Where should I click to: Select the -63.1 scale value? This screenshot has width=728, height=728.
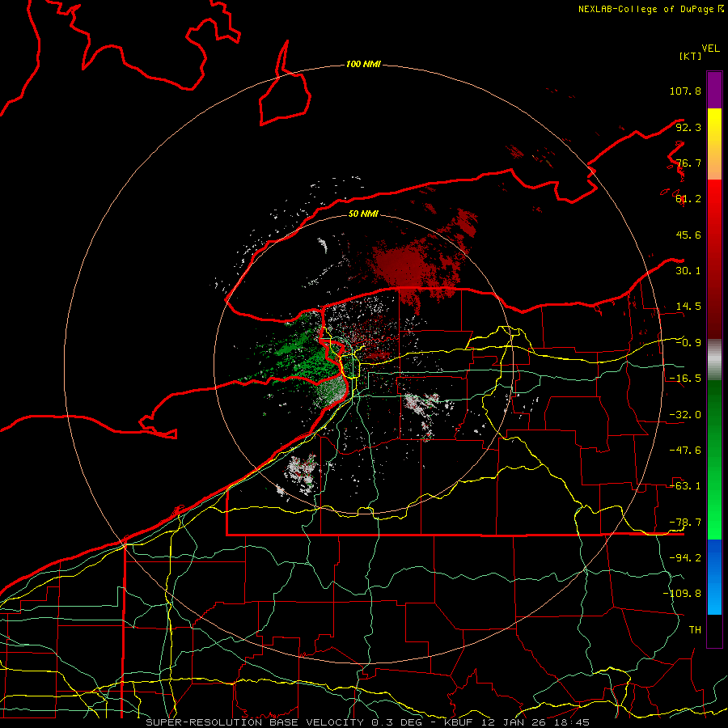(x=685, y=486)
